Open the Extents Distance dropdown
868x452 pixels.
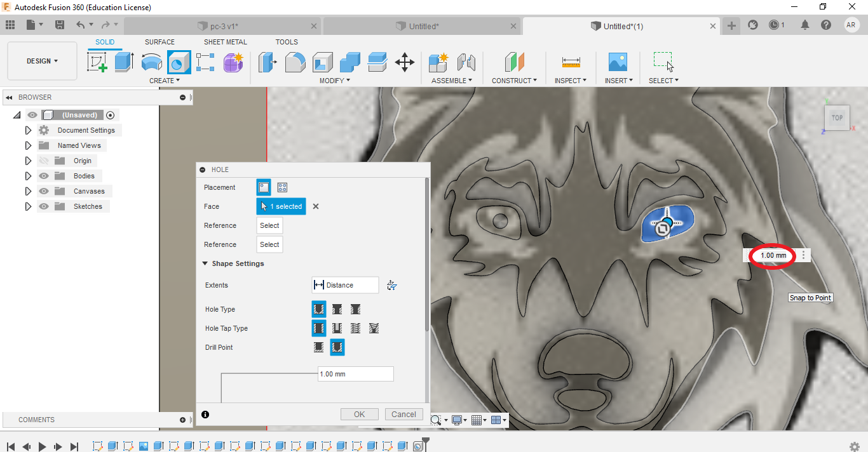coord(345,285)
